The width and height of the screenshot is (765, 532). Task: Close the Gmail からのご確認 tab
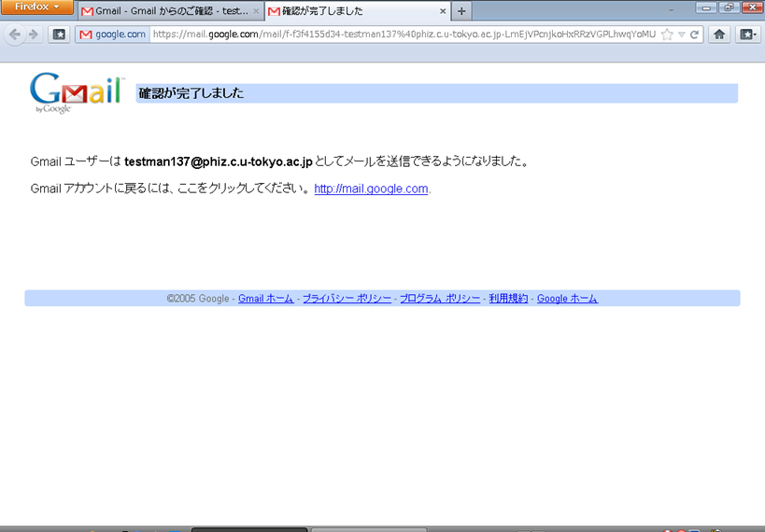[256, 10]
